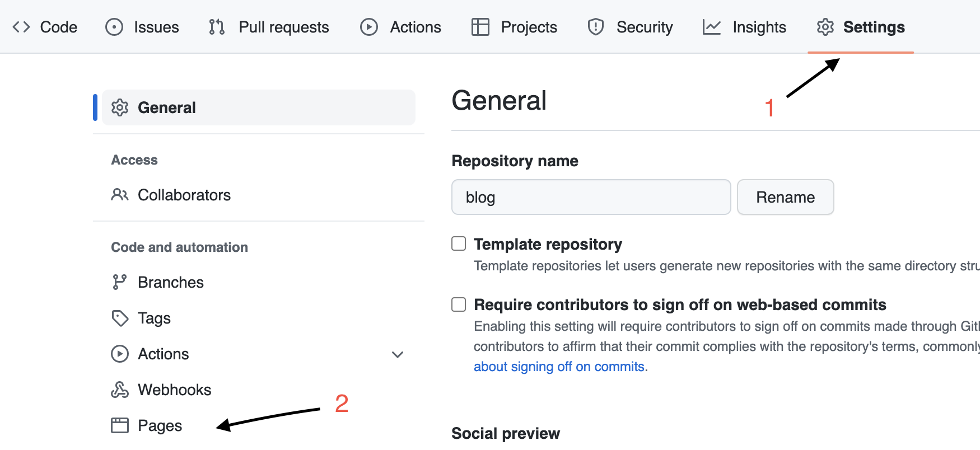
Task: Expand the Actions submenu chevron in sidebar
Action: click(x=398, y=354)
